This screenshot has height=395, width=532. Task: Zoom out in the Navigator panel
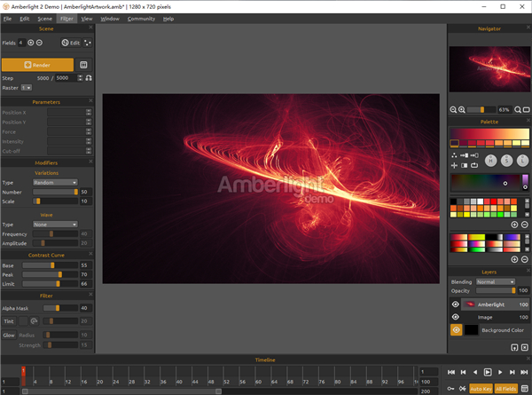452,109
